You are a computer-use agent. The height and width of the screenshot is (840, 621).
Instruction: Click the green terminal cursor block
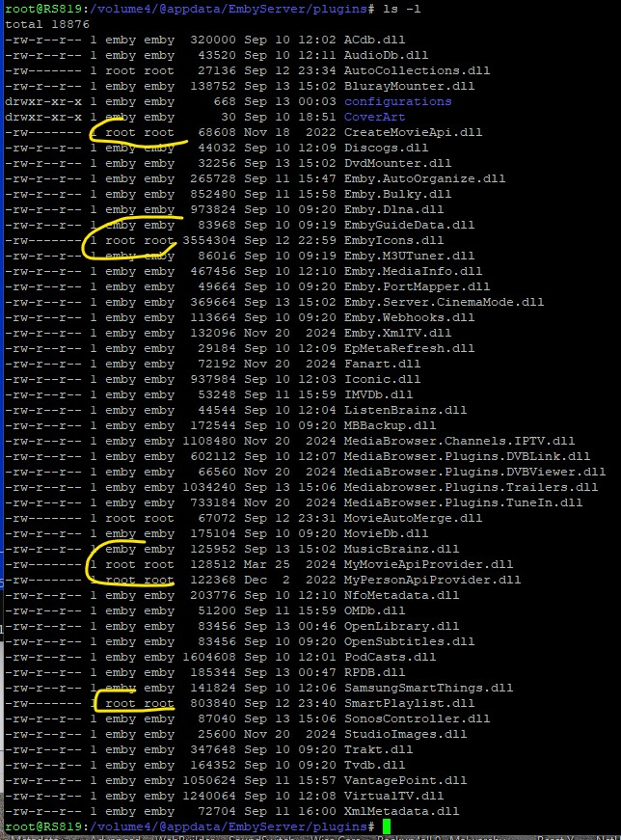click(387, 826)
